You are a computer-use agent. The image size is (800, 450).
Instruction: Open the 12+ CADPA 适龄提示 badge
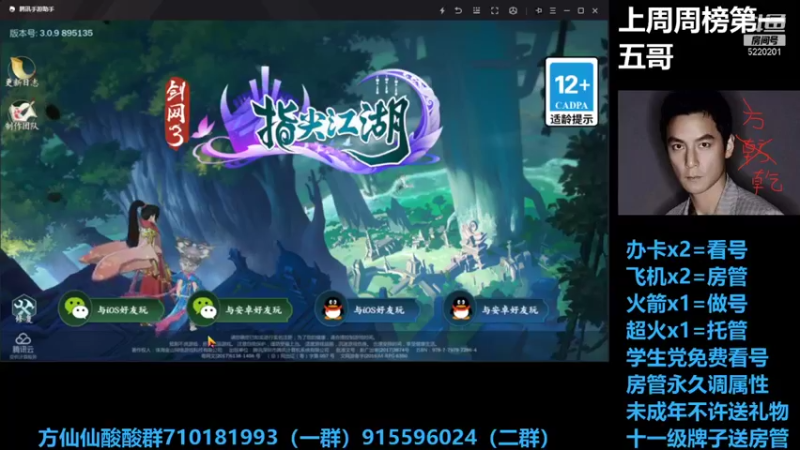[x=571, y=92]
